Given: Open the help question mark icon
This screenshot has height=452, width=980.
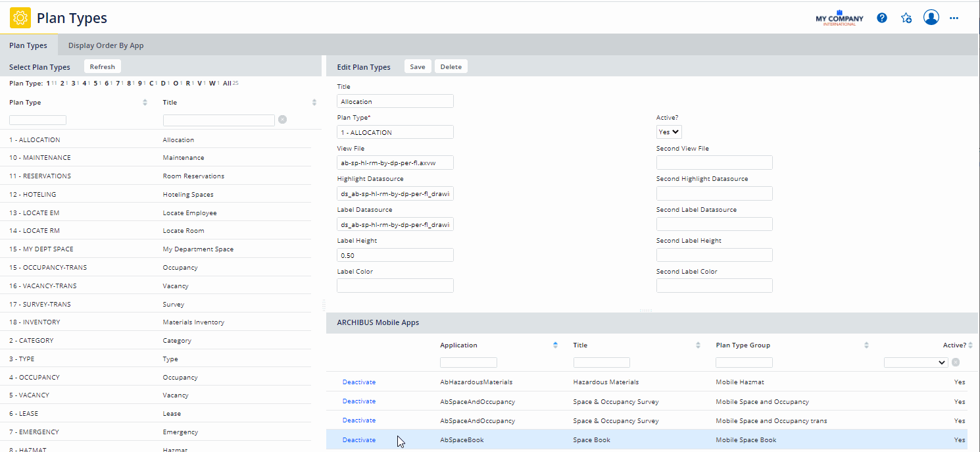Looking at the screenshot, I should tap(882, 18).
